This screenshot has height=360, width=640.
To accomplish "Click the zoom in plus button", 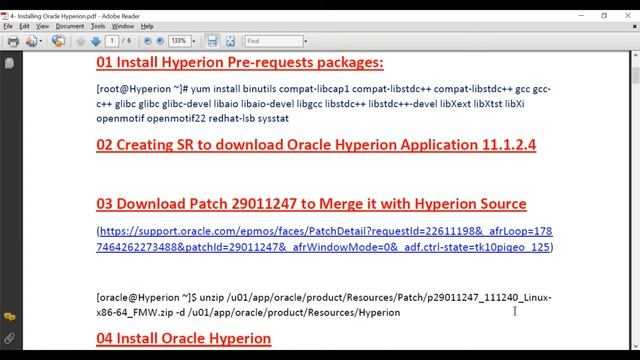I will (x=160, y=41).
